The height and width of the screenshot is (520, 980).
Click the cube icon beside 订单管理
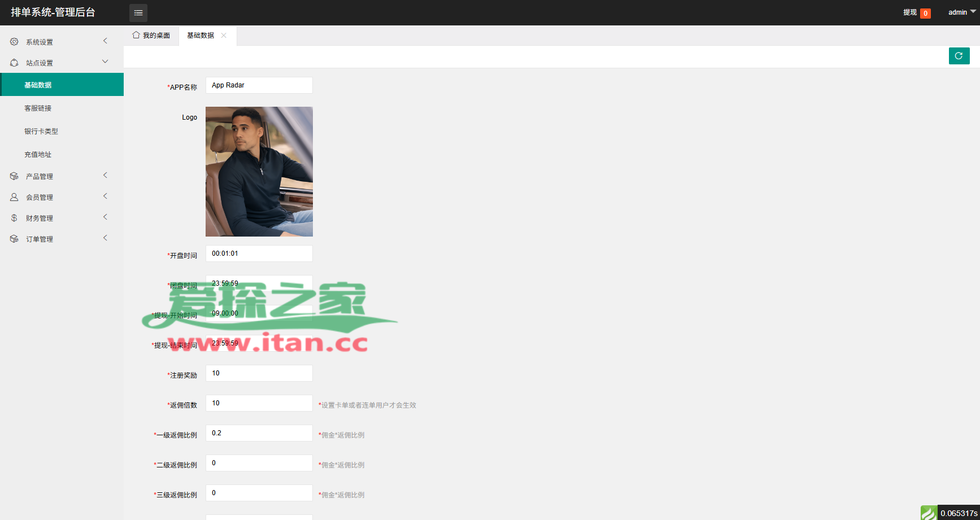14,239
